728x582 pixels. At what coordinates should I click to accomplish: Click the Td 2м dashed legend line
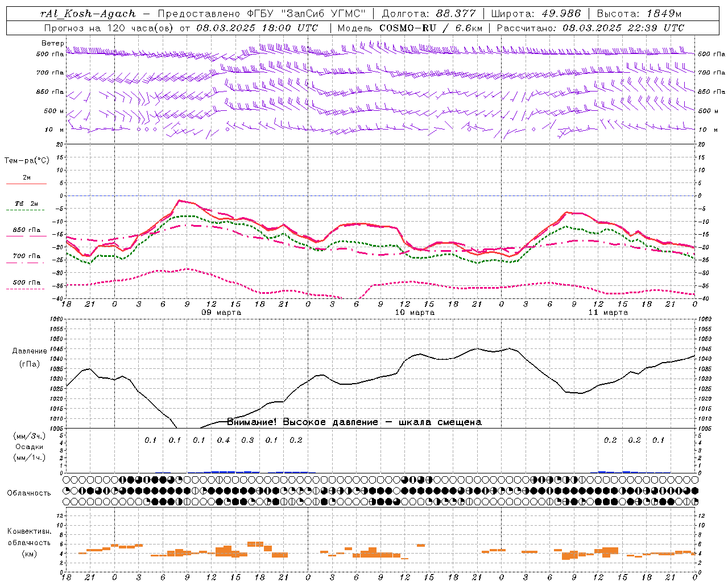(25, 210)
